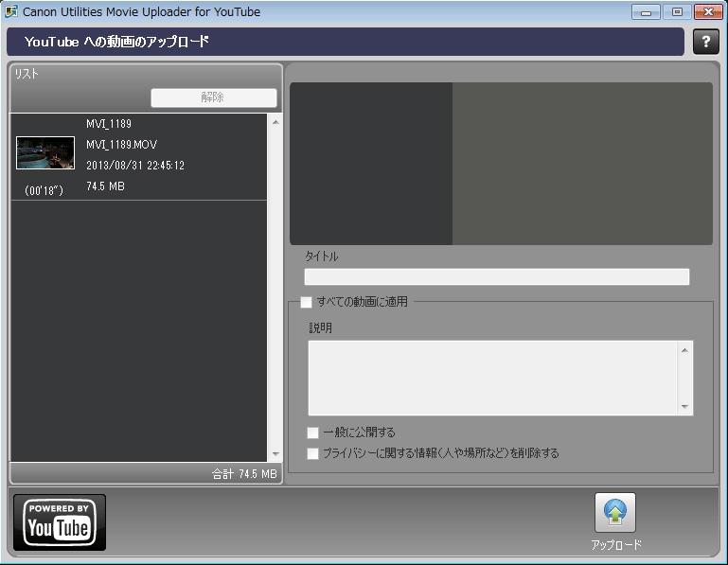Image resolution: width=728 pixels, height=565 pixels.
Task: Click the アップロード label
Action: click(616, 544)
